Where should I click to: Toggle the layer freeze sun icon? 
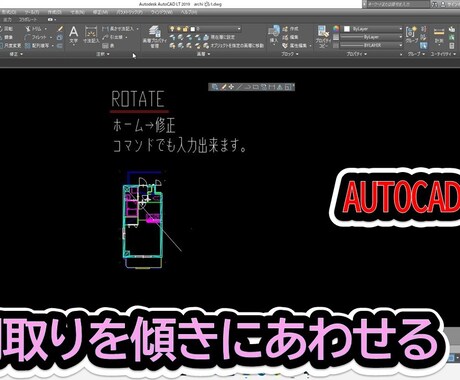tap(179, 29)
